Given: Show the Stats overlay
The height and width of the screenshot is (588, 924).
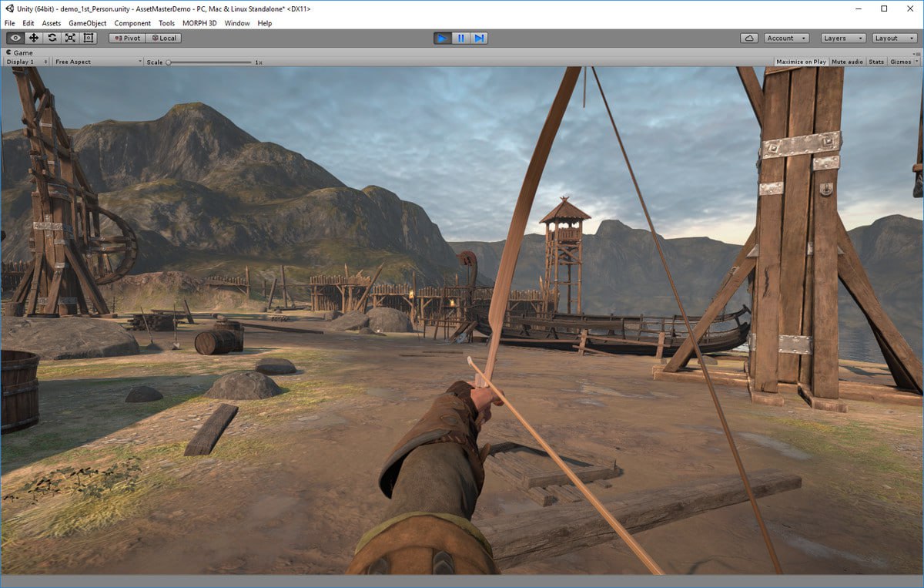Looking at the screenshot, I should (x=876, y=62).
